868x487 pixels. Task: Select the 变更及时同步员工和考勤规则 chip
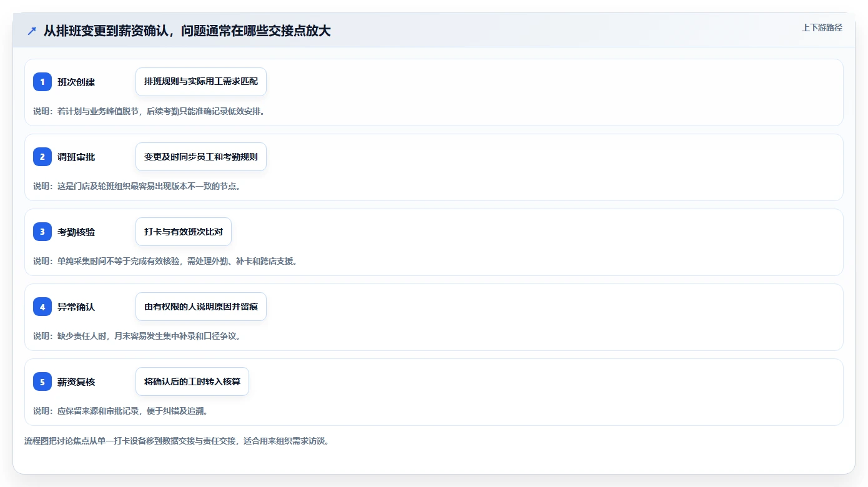(201, 157)
